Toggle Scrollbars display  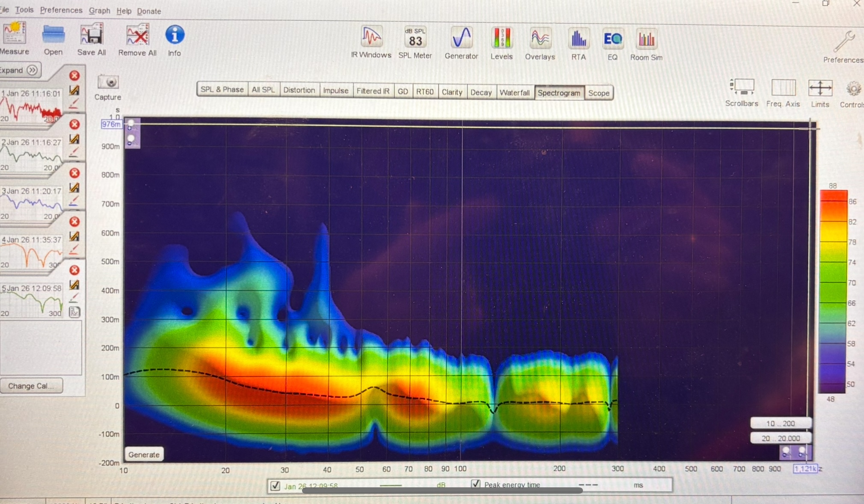coord(742,88)
